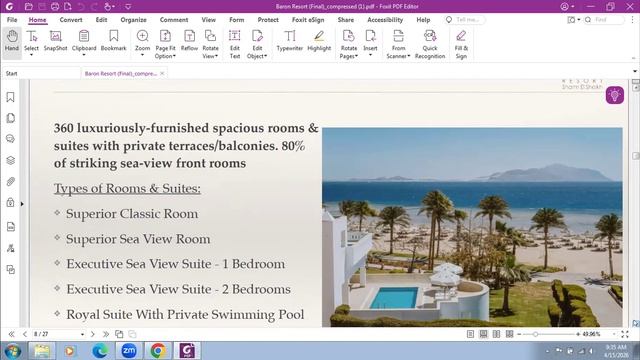The image size is (640, 360).
Task: Open Bookmarks panel in left sidebar
Action: point(11,97)
